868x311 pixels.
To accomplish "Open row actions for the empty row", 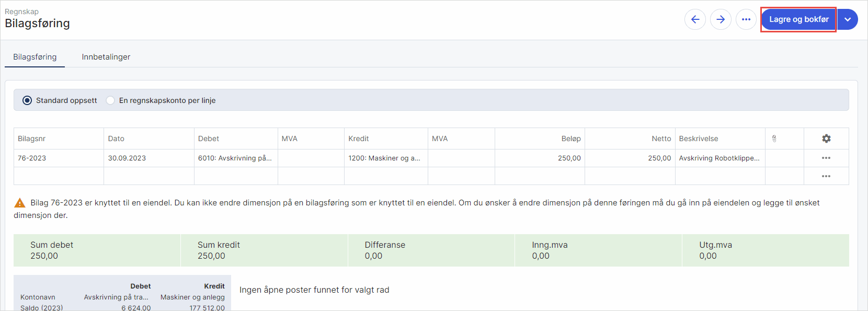I will tap(826, 176).
